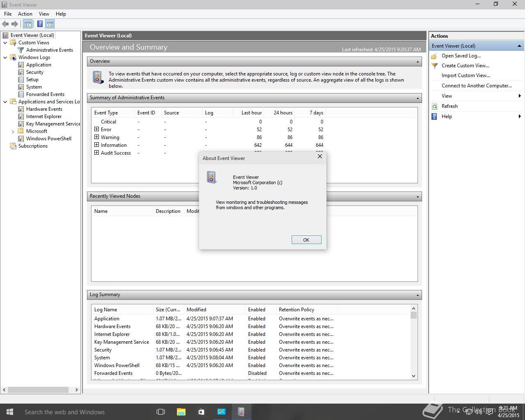Click the Log Name column header

[122, 310]
